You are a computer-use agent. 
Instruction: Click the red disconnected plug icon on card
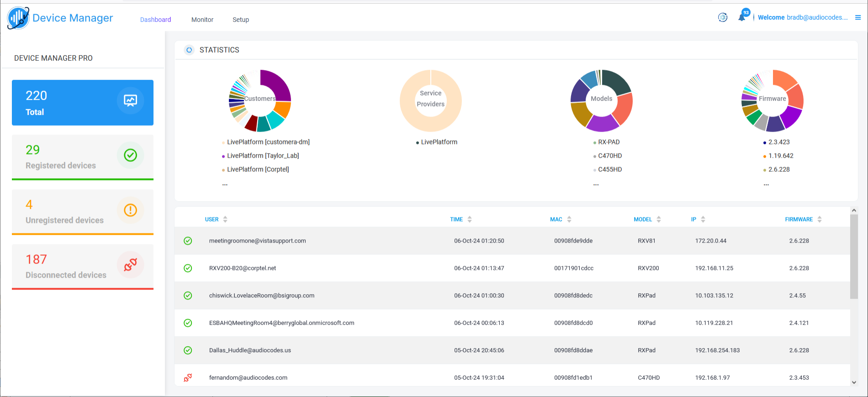click(x=131, y=265)
